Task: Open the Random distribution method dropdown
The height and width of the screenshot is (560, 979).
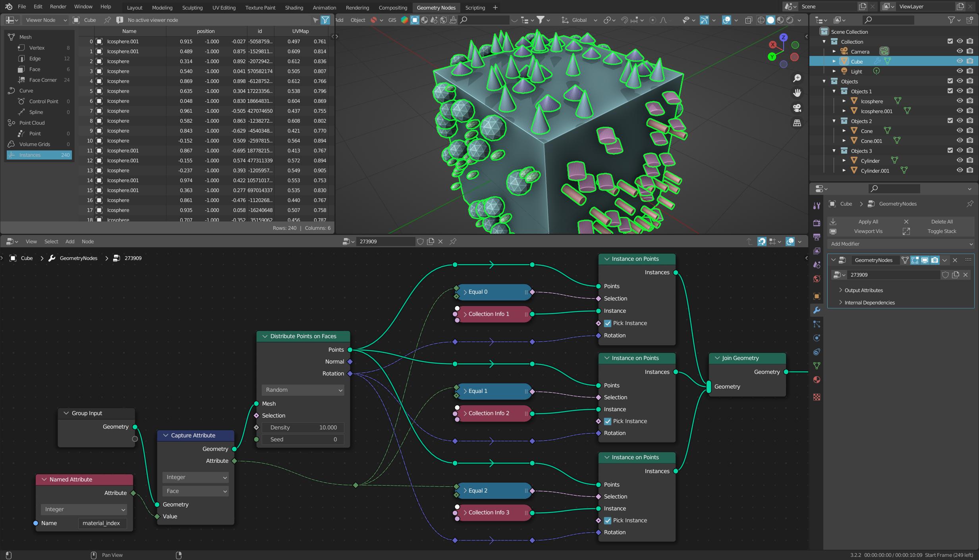Action: 303,390
